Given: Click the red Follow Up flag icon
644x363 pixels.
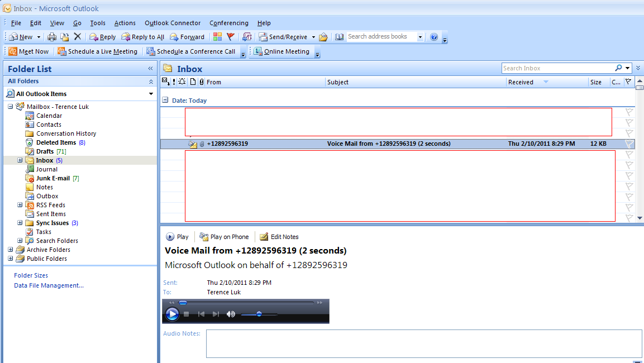Looking at the screenshot, I should 231,37.
